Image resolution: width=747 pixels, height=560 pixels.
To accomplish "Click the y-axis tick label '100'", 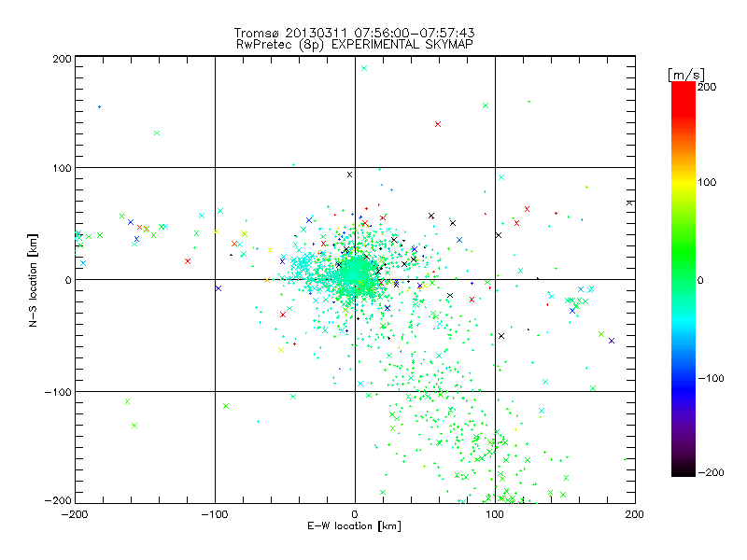I will click(x=62, y=168).
